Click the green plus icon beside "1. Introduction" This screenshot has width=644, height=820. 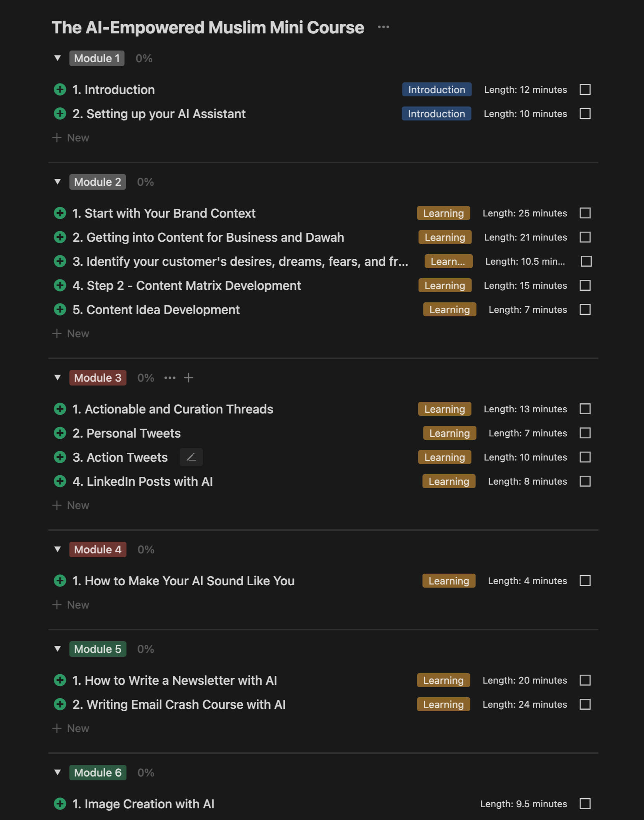(60, 89)
